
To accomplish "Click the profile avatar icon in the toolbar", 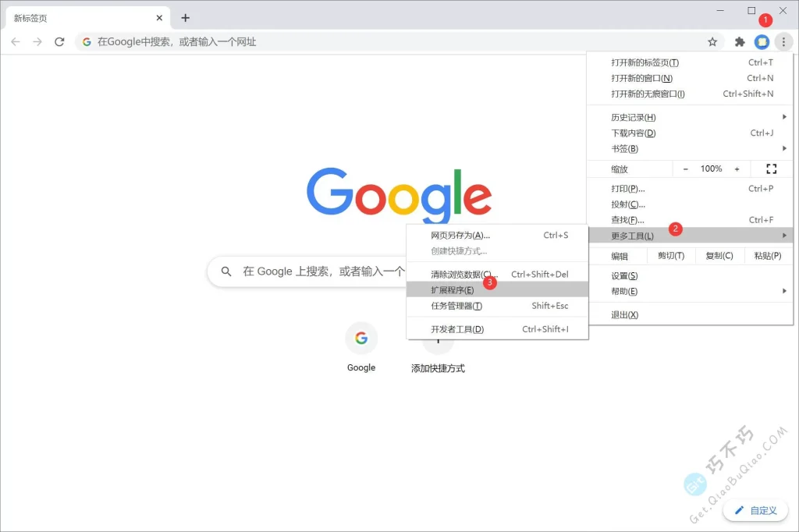I will (762, 42).
